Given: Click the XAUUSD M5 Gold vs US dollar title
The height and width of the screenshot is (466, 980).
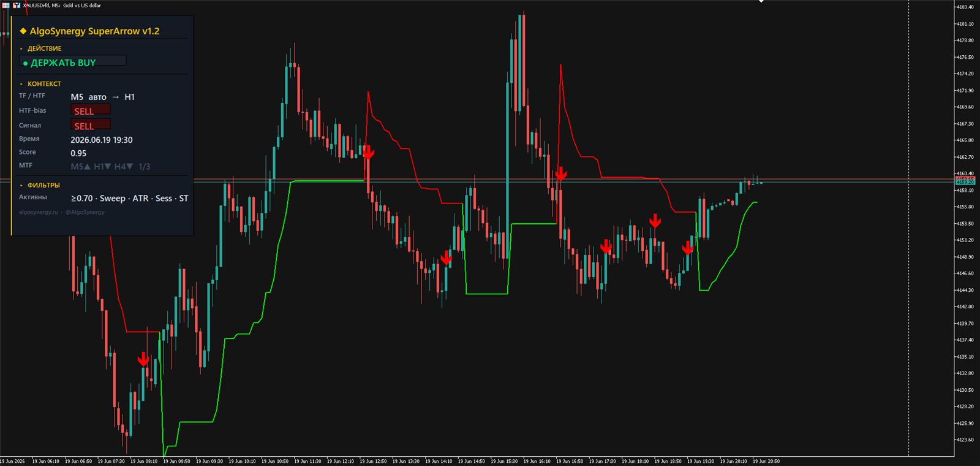Looking at the screenshot, I should point(62,6).
